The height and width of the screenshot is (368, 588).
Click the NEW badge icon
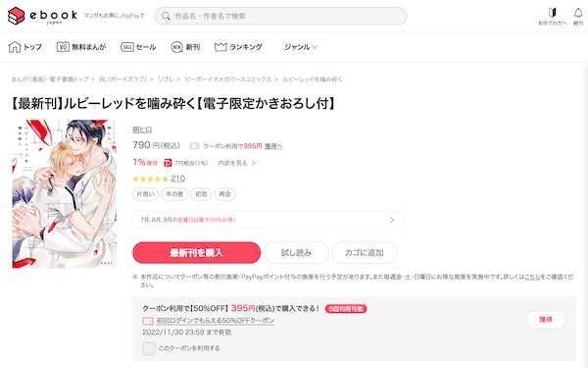click(x=176, y=47)
